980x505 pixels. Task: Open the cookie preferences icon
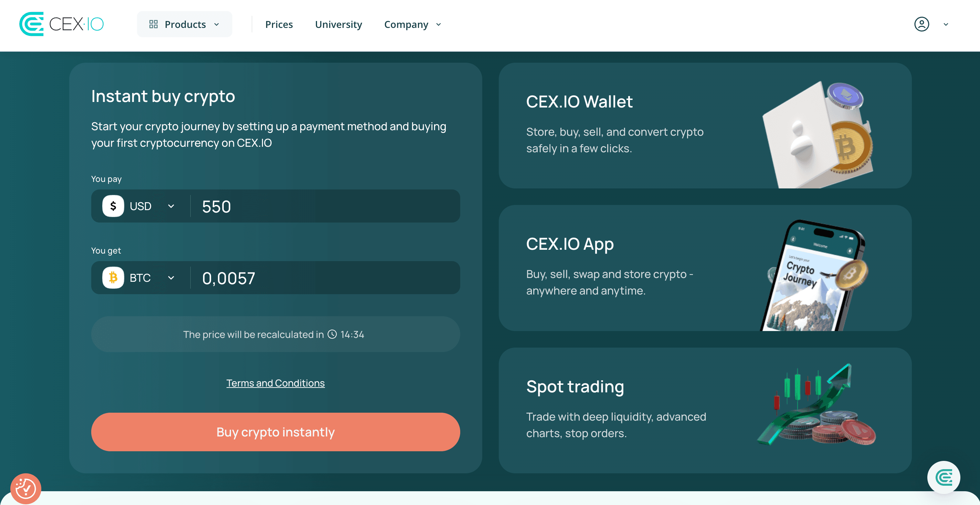click(x=25, y=488)
